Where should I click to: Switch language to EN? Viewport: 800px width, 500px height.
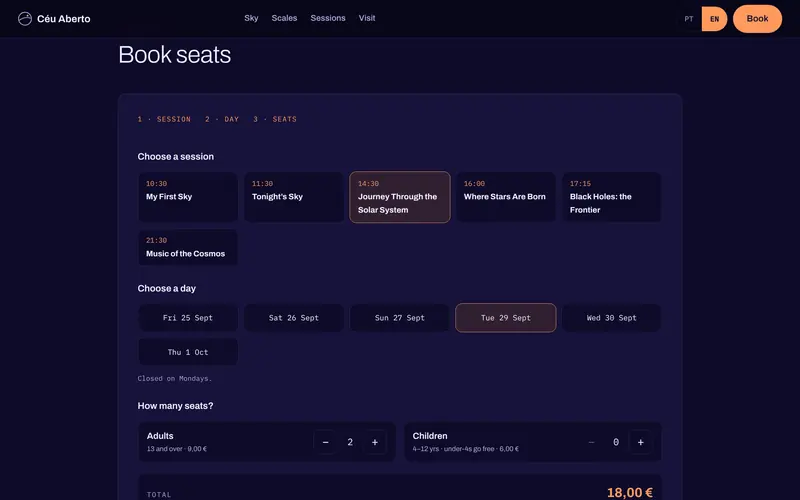[714, 19]
